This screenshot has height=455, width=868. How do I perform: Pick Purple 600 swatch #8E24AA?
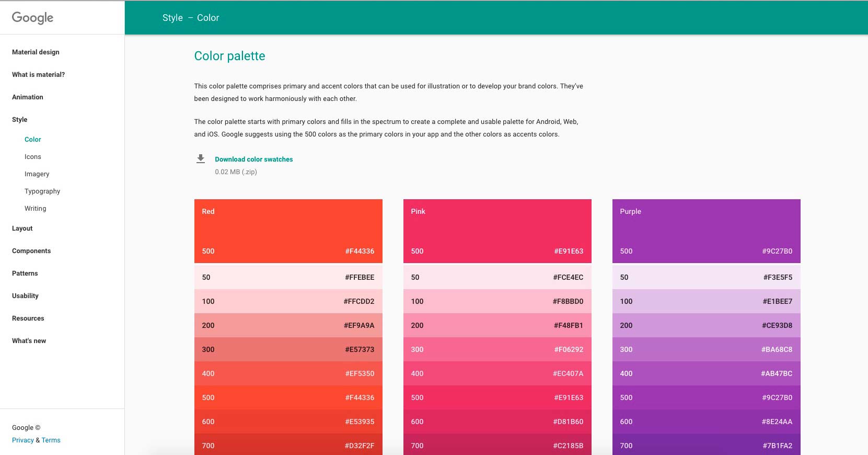coord(707,422)
